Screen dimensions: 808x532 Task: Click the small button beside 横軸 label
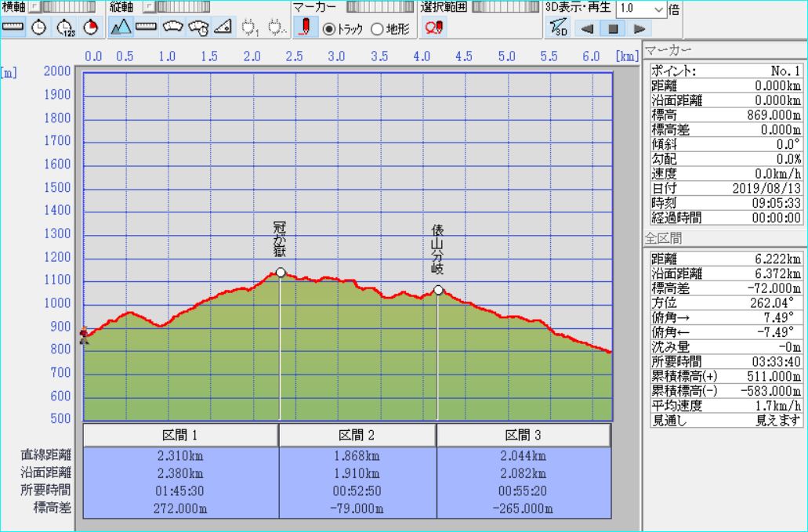[x=34, y=7]
